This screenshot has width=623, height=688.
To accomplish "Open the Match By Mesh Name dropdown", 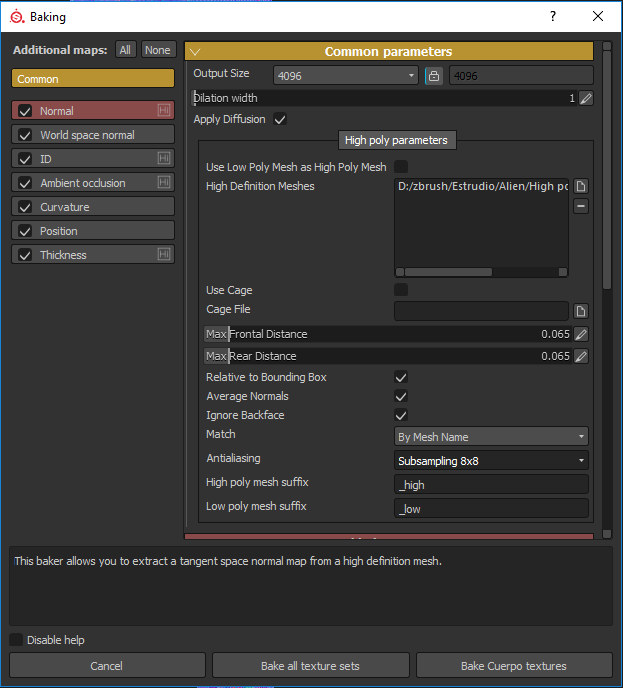I will (x=491, y=437).
